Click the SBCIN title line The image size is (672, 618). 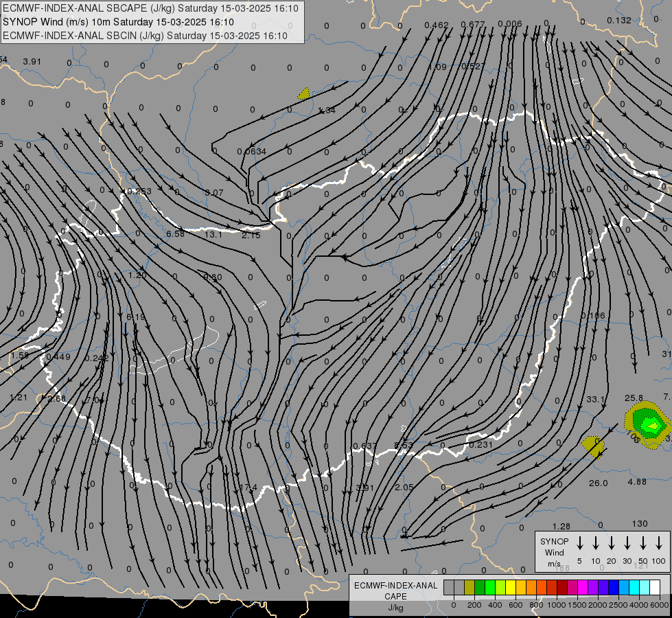(x=145, y=36)
